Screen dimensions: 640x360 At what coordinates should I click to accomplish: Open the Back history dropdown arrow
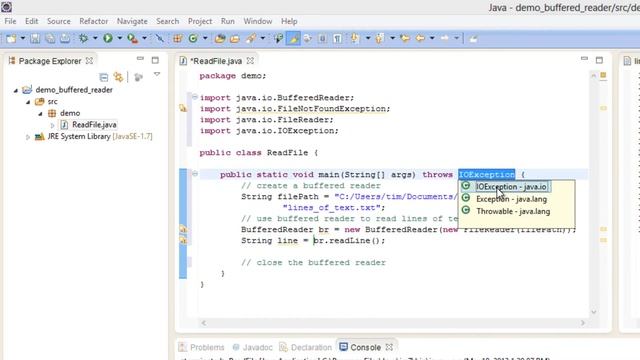pos(432,38)
